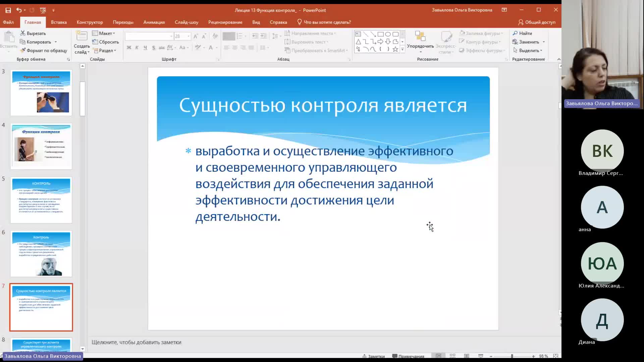Switch to the Design (Конструктор) tab
The image size is (644, 362).
90,22
